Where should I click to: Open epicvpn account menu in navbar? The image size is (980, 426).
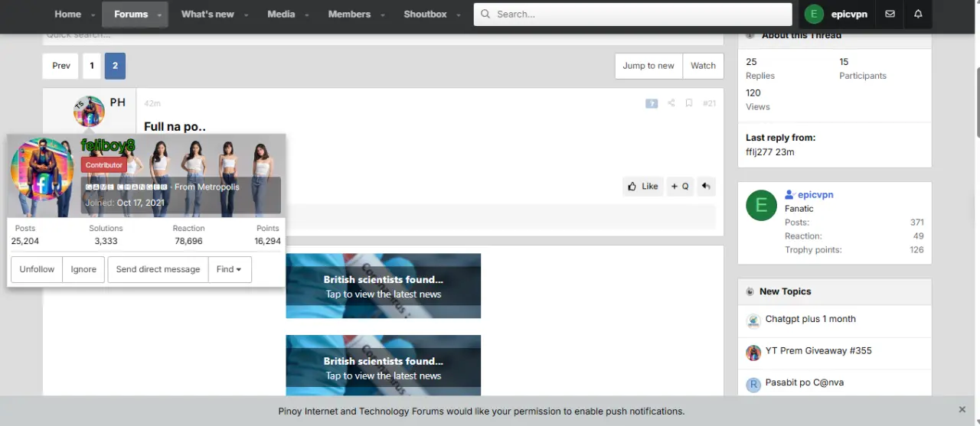835,14
